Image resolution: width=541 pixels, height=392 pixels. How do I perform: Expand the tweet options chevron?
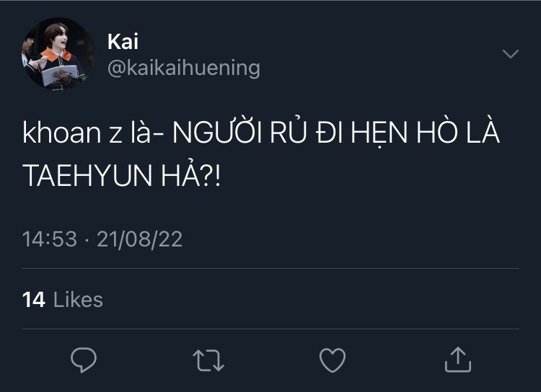point(510,54)
